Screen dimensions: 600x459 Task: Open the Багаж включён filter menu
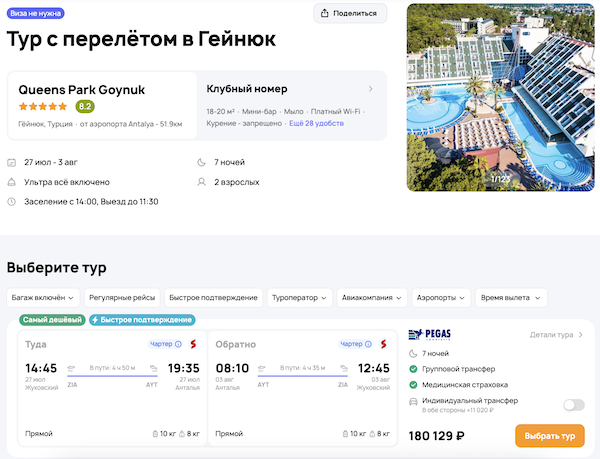click(x=42, y=297)
